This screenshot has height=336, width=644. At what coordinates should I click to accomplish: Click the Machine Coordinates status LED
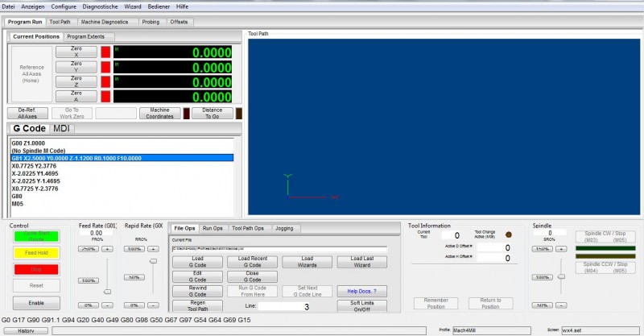(x=186, y=114)
